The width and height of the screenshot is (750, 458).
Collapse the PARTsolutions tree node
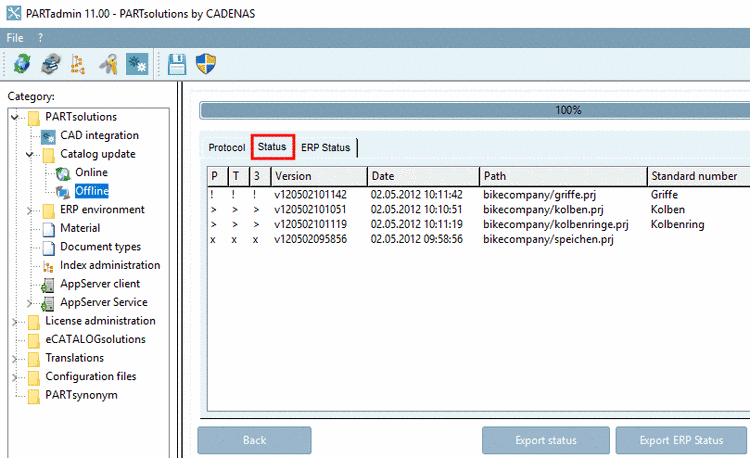tap(15, 117)
